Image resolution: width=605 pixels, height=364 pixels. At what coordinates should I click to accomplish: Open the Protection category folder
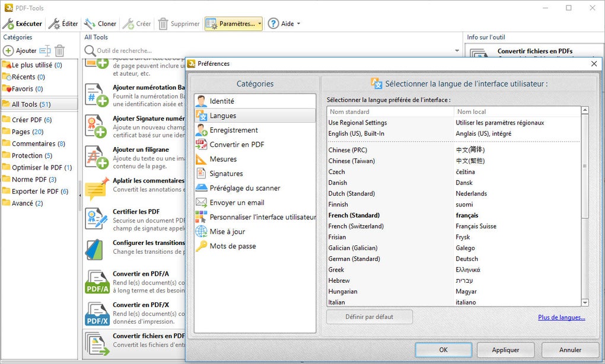39,156
